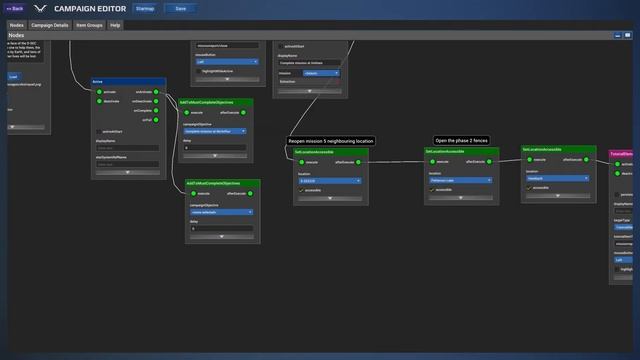This screenshot has width=640, height=360.
Task: Click delay field in upper AddToMustCompleteObjectives node
Action: tap(215, 148)
